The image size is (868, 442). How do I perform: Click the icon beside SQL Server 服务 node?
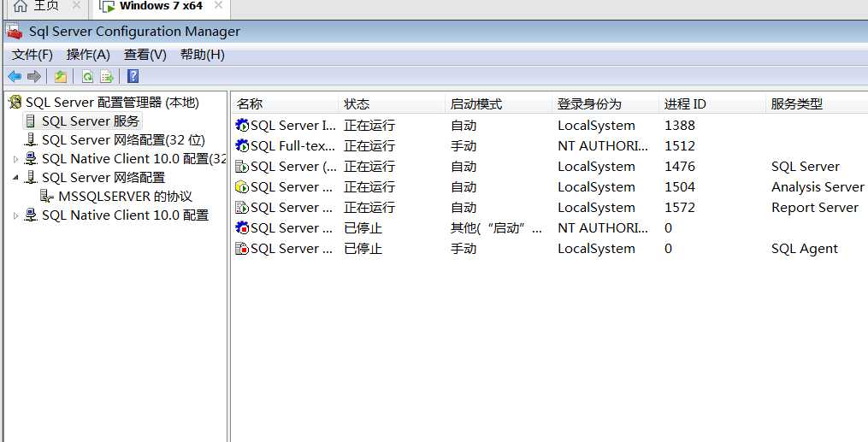(31, 121)
